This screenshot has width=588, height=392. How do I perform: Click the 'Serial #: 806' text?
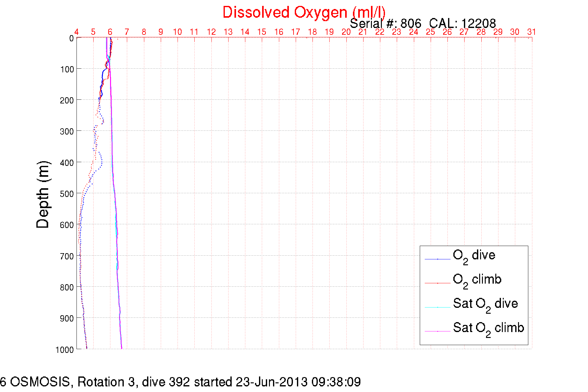point(386,24)
